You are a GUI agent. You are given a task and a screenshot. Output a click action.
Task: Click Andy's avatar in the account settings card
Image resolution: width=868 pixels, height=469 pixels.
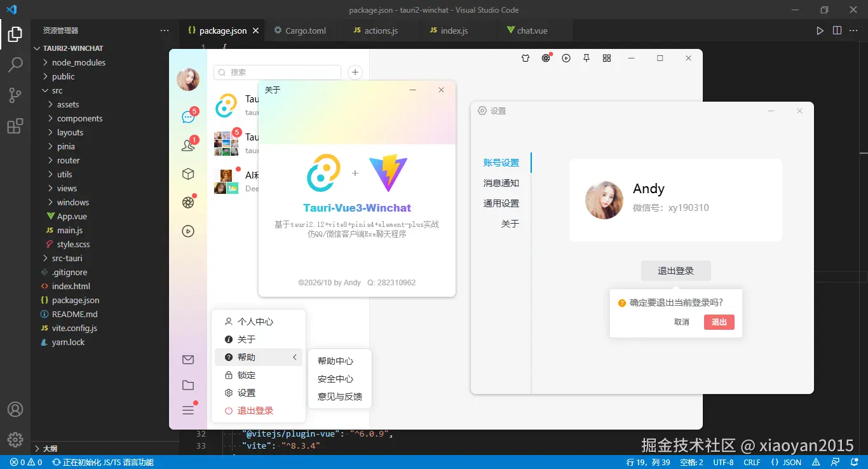click(x=604, y=200)
